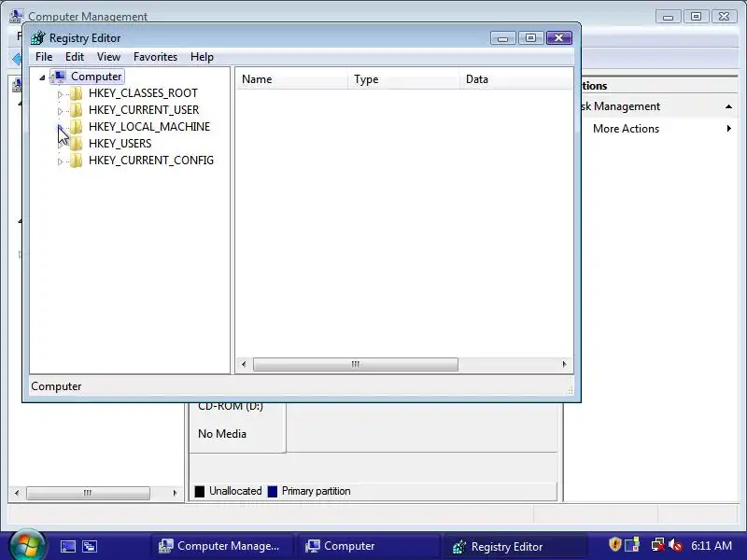Click the left arrow of values pane scrollbar
The height and width of the screenshot is (560, 747).
coord(244,364)
